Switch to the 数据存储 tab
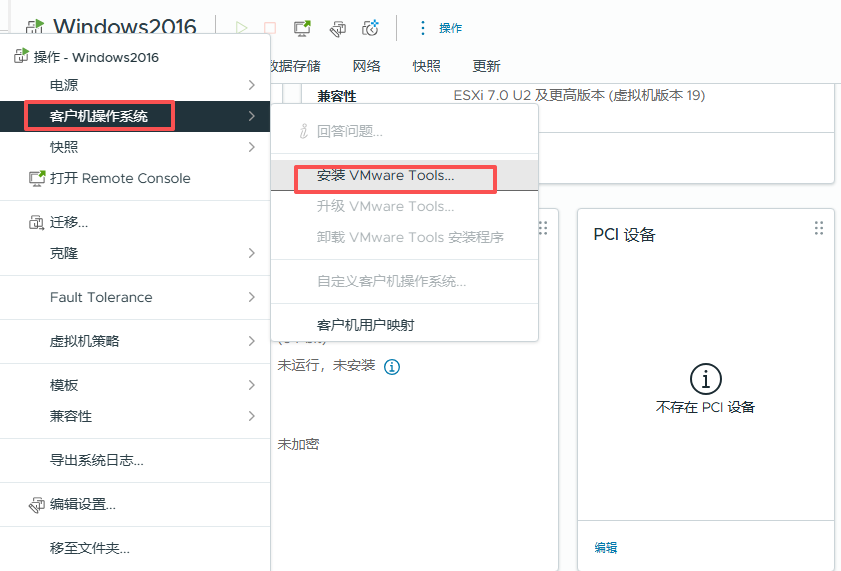The height and width of the screenshot is (571, 841). click(x=296, y=66)
